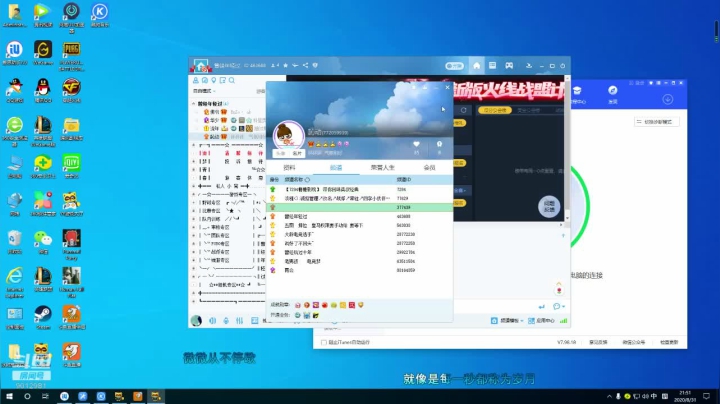This screenshot has width=720, height=404.
Task: Select the yellow highlighted tab in dark panel
Action: point(495,110)
